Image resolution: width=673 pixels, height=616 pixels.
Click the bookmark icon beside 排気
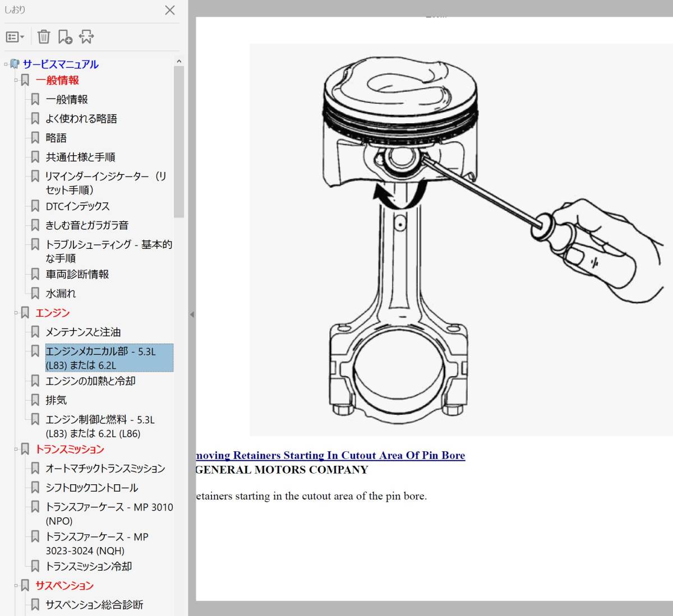point(35,400)
